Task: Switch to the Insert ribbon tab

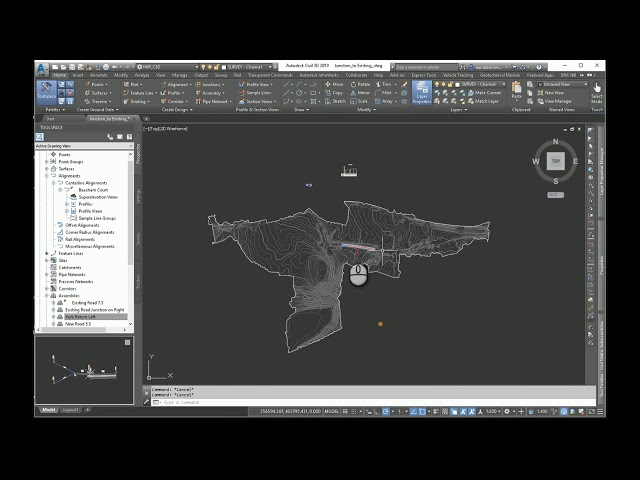Action: click(x=78, y=75)
